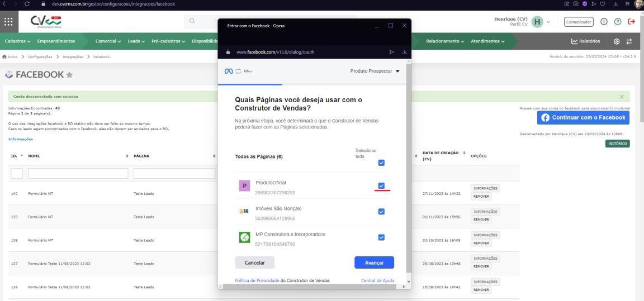This screenshot has height=301, width=644.
Task: Go to Configurações breadcrumb
Action: [40, 56]
